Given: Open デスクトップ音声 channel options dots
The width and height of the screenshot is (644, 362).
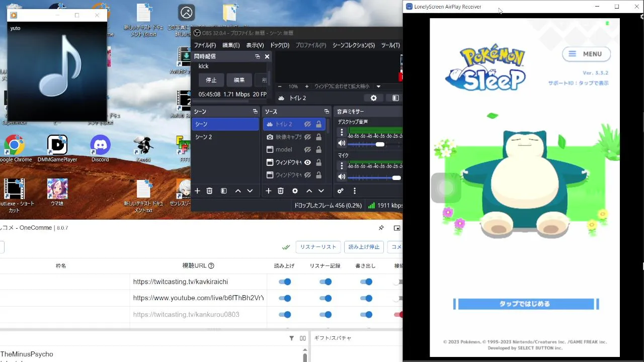Looking at the screenshot, I should point(342,132).
